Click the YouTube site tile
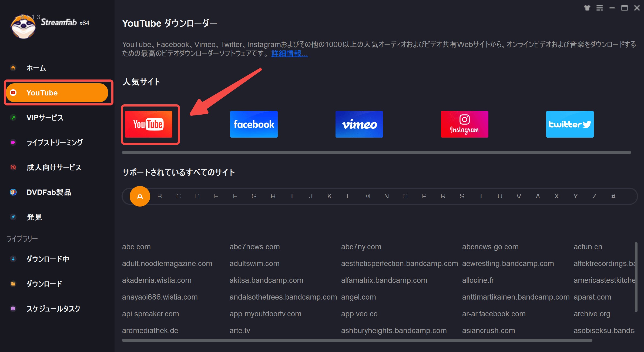The height and width of the screenshot is (352, 644). click(149, 124)
